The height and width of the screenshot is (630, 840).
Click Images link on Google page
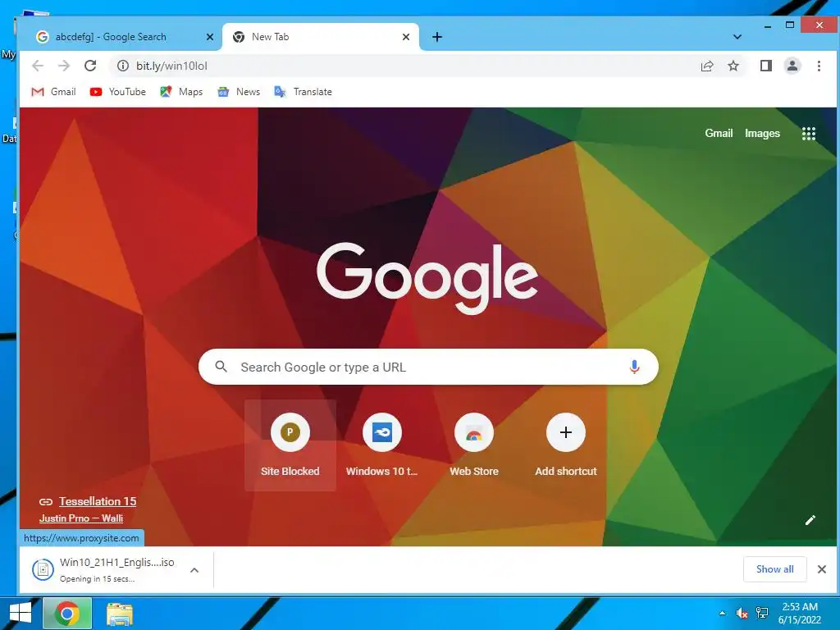pyautogui.click(x=762, y=134)
